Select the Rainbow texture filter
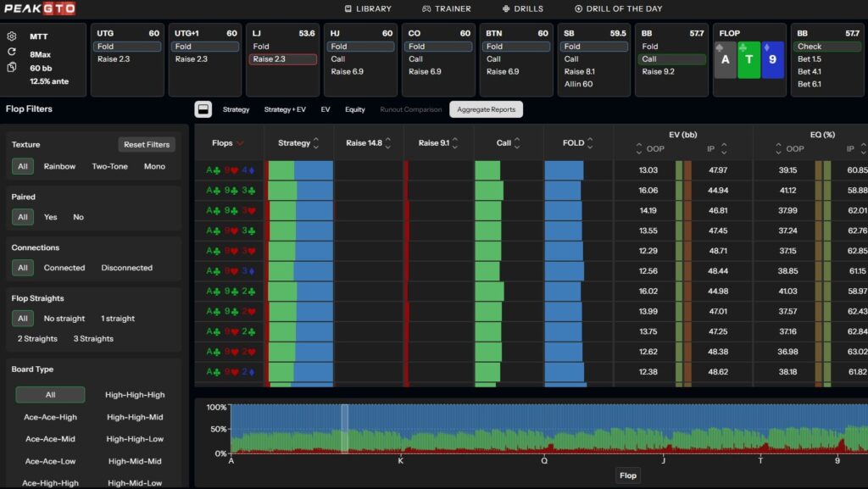Image resolution: width=868 pixels, height=489 pixels. (59, 166)
